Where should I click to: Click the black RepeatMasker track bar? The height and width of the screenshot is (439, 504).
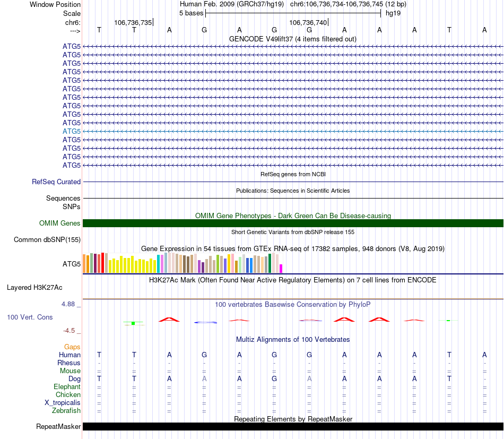(x=293, y=426)
